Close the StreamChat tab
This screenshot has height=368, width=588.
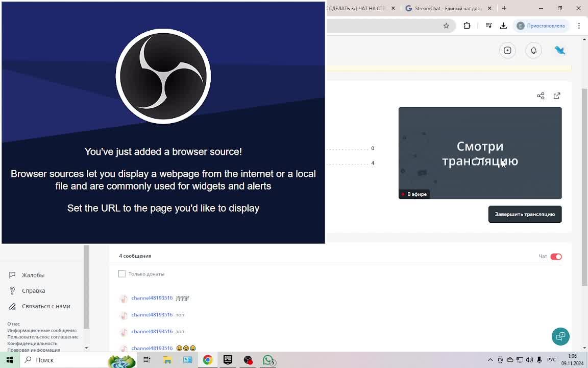pos(489,8)
